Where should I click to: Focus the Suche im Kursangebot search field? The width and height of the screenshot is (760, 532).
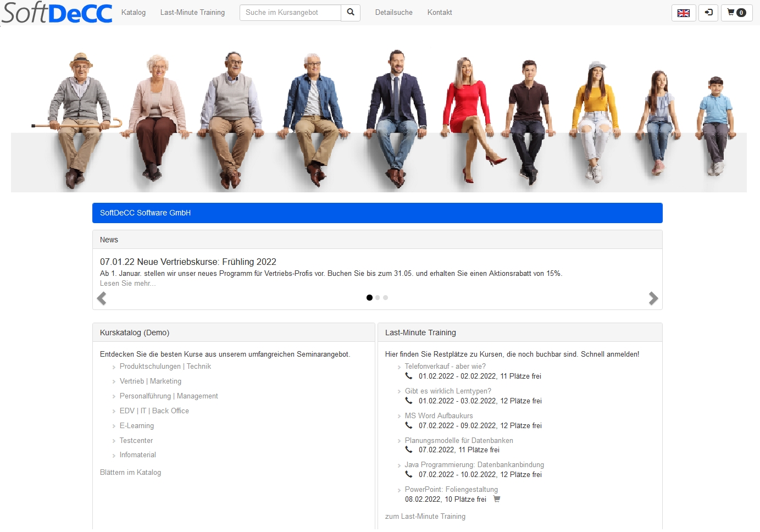[290, 13]
